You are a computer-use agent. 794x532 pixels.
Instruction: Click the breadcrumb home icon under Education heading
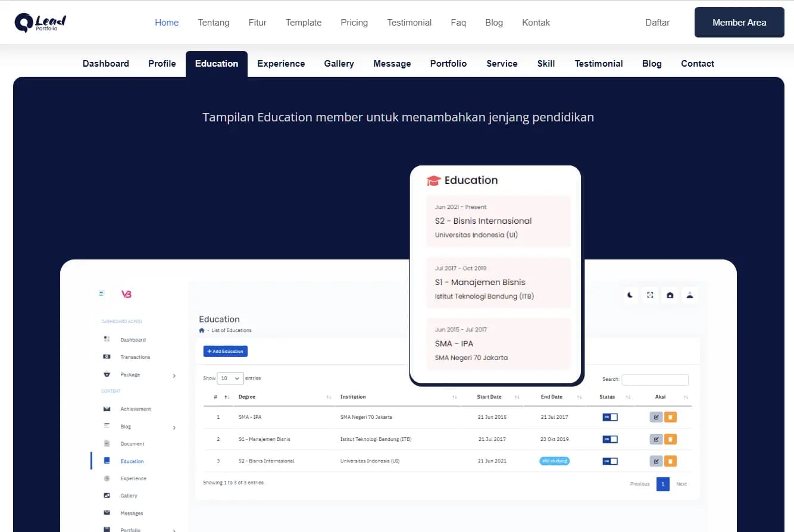[x=202, y=330]
